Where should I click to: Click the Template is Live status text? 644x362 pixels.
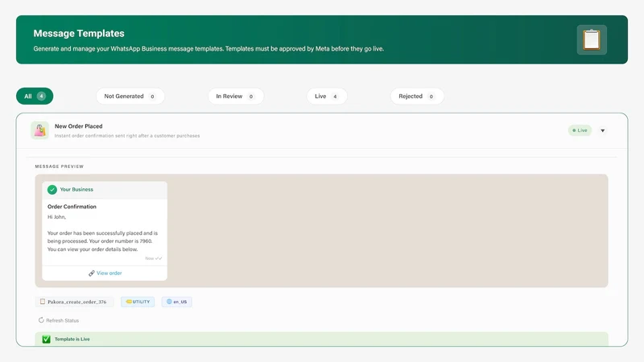(x=72, y=339)
